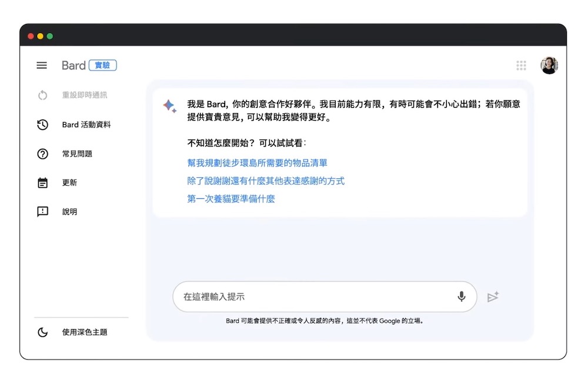
Task: Click the '實驗' badge next to Bard
Action: tap(103, 65)
